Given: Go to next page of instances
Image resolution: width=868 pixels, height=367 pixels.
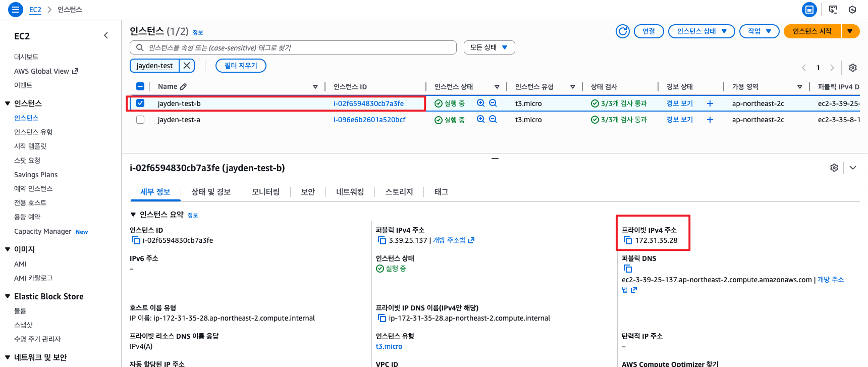Looking at the screenshot, I should click(832, 68).
